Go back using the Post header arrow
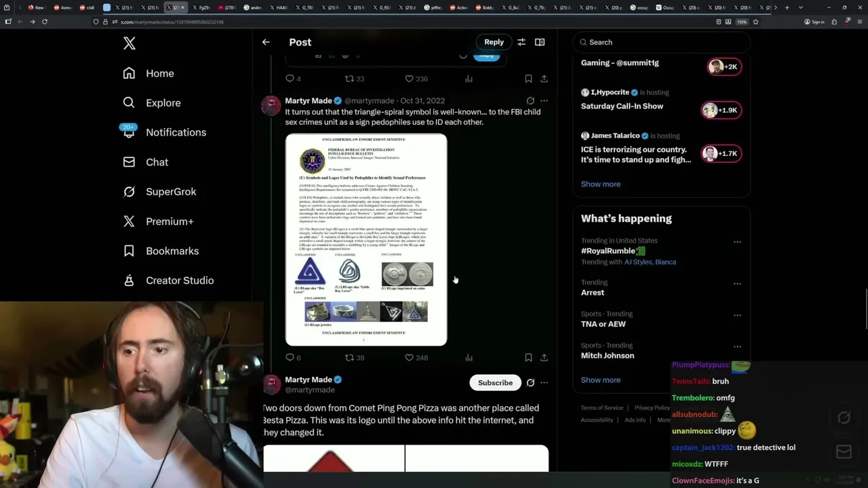868x488 pixels. point(266,42)
